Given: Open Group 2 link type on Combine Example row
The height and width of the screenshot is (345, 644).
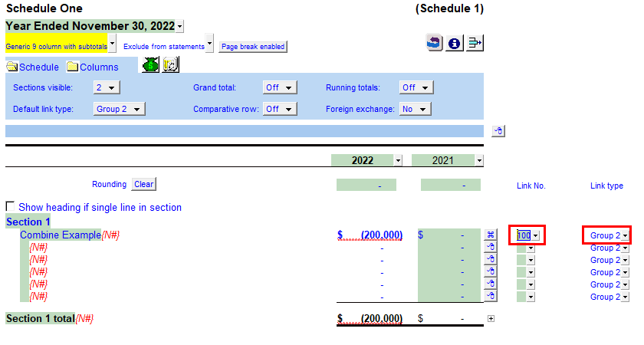Looking at the screenshot, I should pyautogui.click(x=625, y=236).
